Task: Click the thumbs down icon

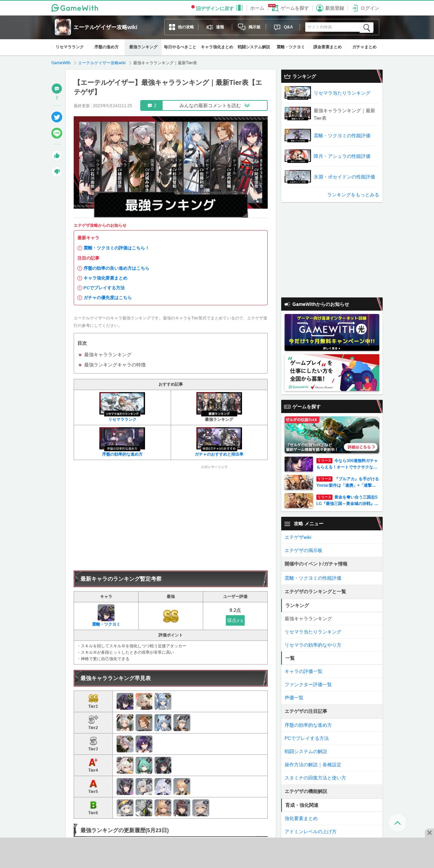Action: (57, 172)
